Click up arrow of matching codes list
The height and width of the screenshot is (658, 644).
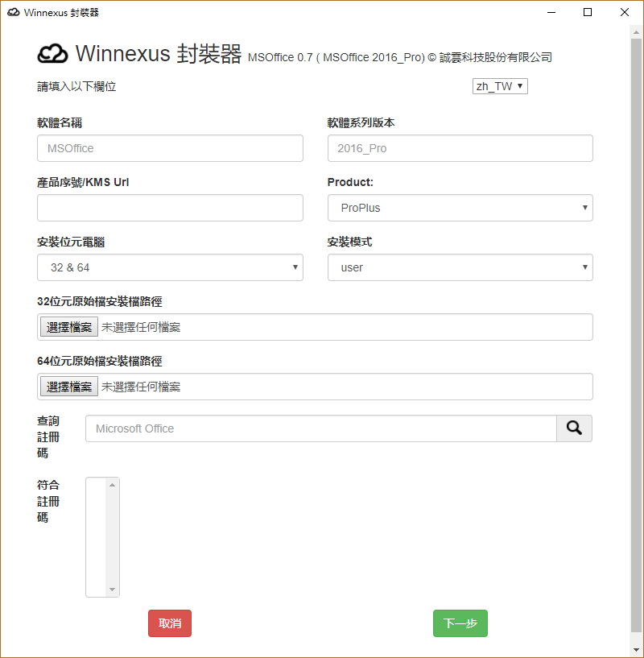click(112, 485)
